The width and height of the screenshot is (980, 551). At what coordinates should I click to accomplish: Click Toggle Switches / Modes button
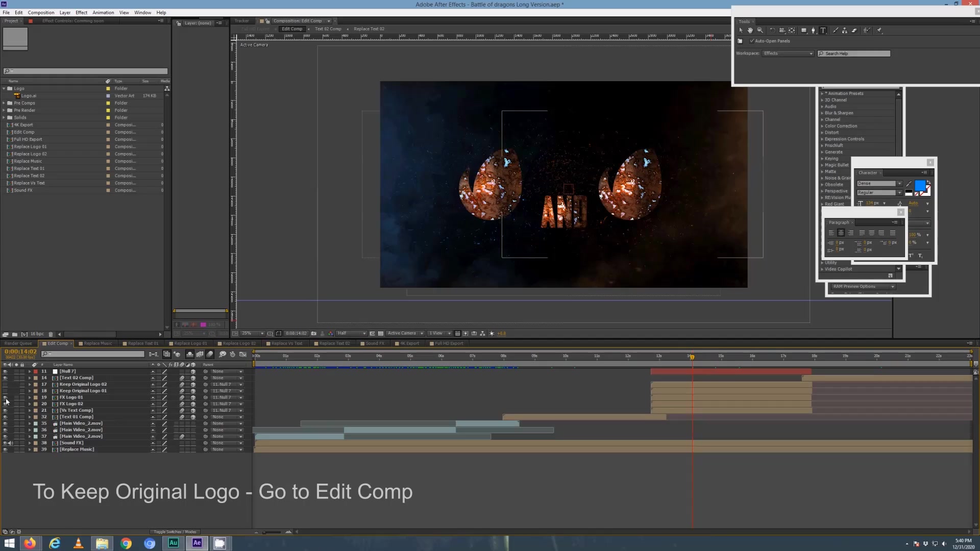(175, 532)
